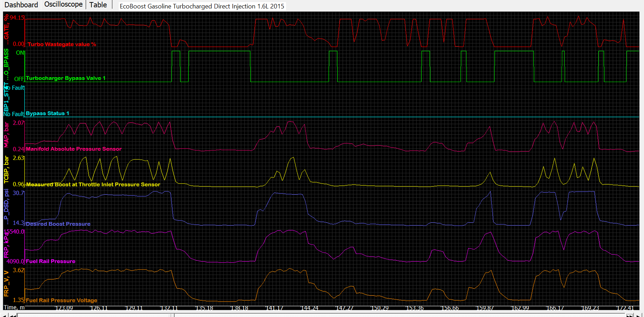This screenshot has height=317, width=644.
Task: Click the 138.18 time axis marker
Action: (x=239, y=308)
